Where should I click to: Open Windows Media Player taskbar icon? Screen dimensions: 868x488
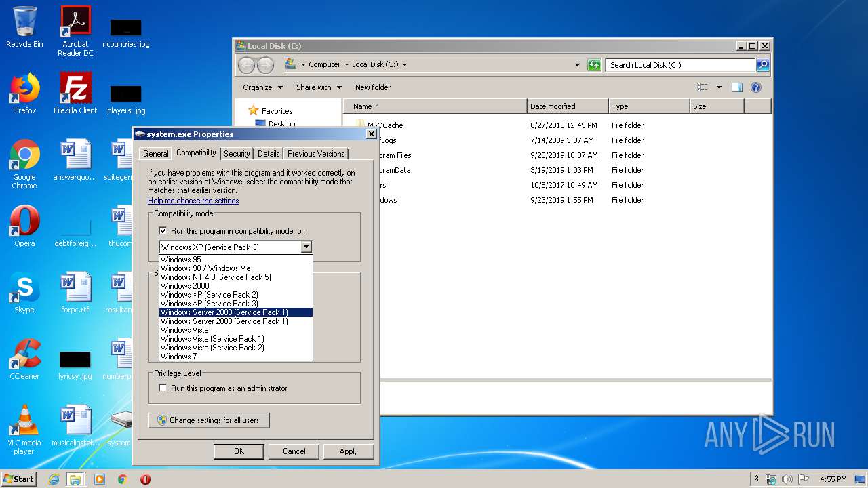100,479
